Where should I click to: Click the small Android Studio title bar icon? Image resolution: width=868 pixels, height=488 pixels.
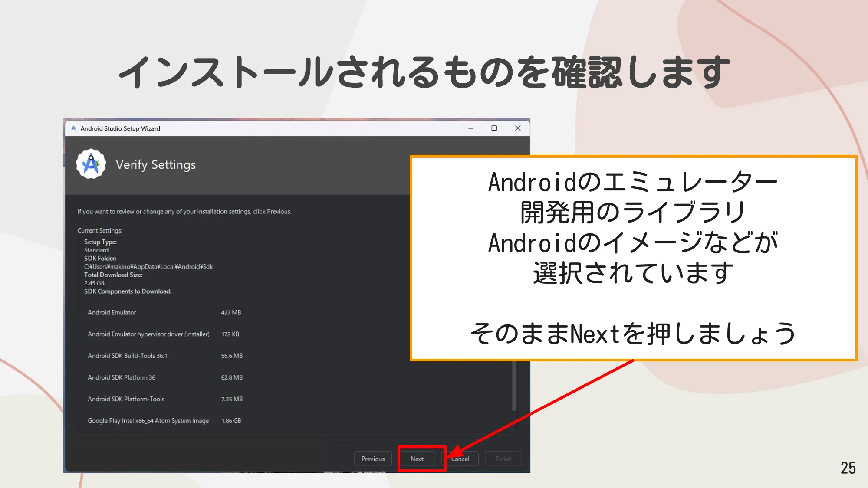point(73,128)
